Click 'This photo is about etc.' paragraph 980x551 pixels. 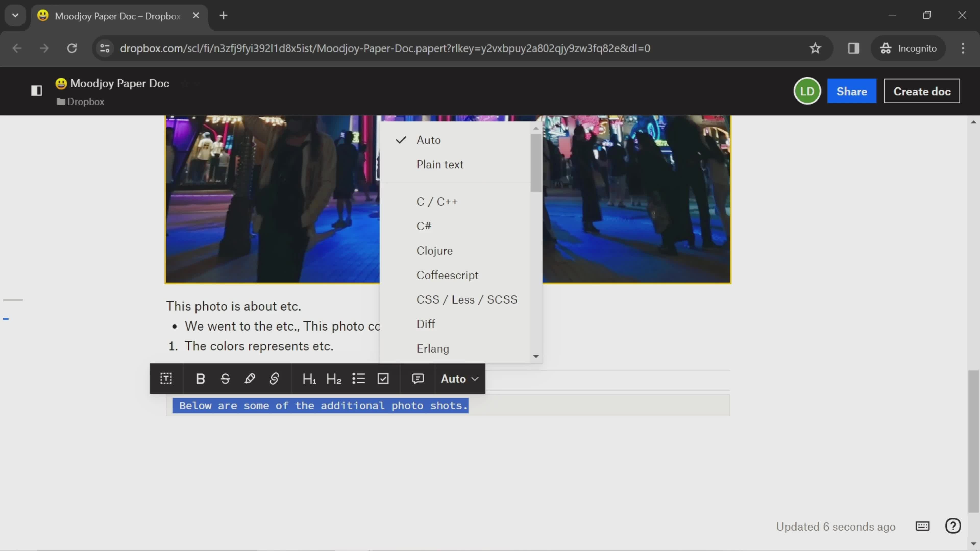coord(234,306)
